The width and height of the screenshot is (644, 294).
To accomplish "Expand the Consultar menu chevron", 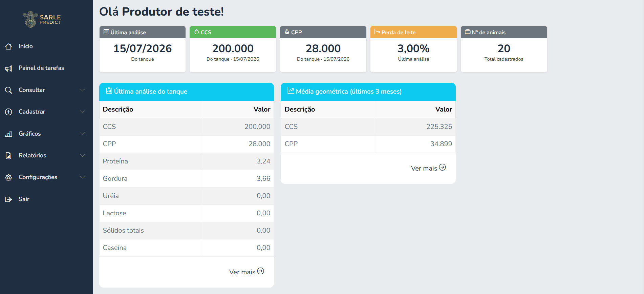I will coord(82,90).
